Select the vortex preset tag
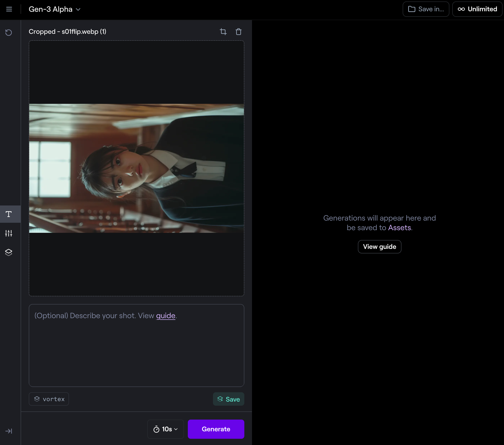Viewport: 504px width, 445px height. (49, 399)
